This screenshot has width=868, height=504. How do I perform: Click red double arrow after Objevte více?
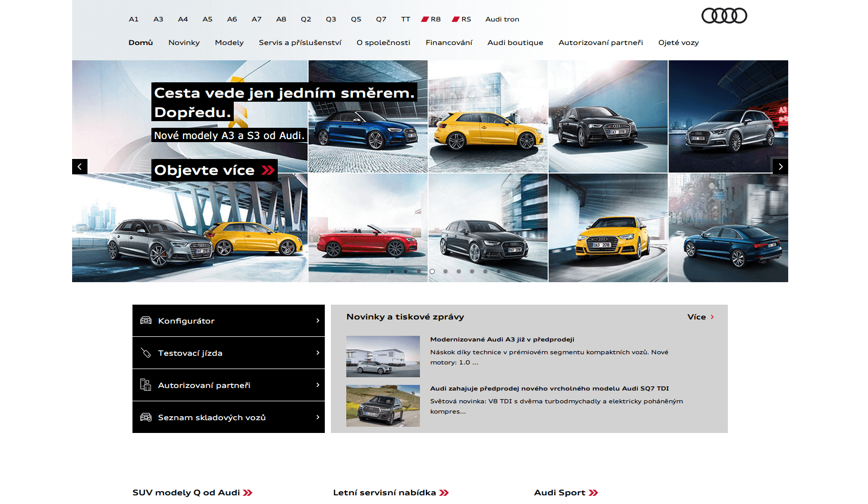pyautogui.click(x=268, y=170)
